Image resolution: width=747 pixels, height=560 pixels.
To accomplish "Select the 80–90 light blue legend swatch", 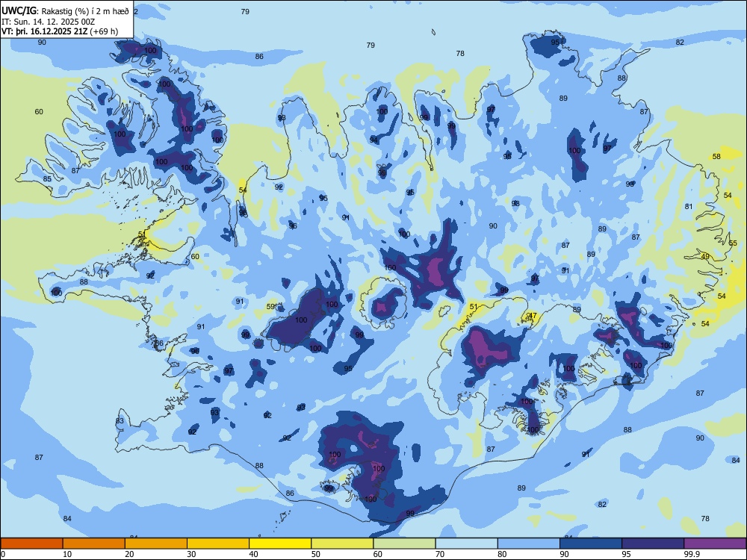I will [x=529, y=544].
